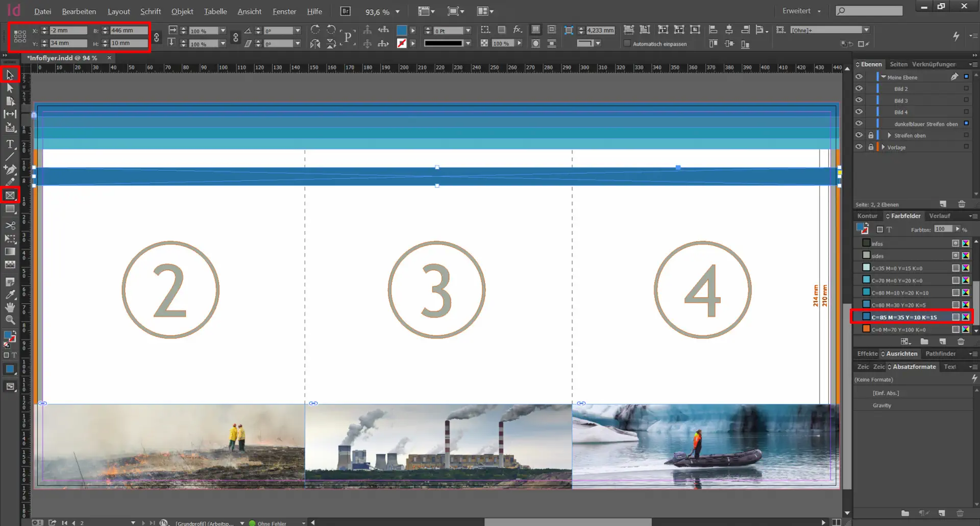Delete selected layer with trash icon
This screenshot has height=526, width=980.
pos(962,204)
